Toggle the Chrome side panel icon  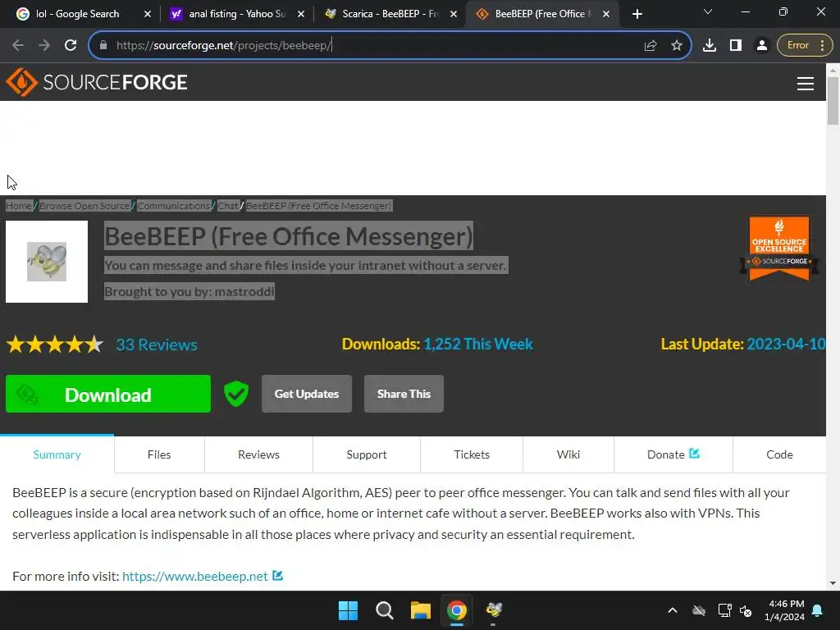(x=736, y=45)
